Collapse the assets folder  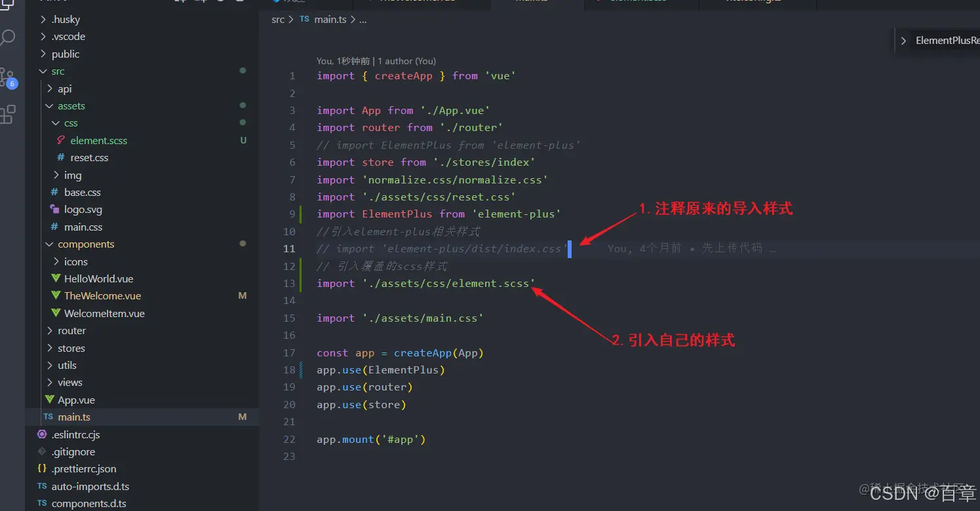pos(50,106)
